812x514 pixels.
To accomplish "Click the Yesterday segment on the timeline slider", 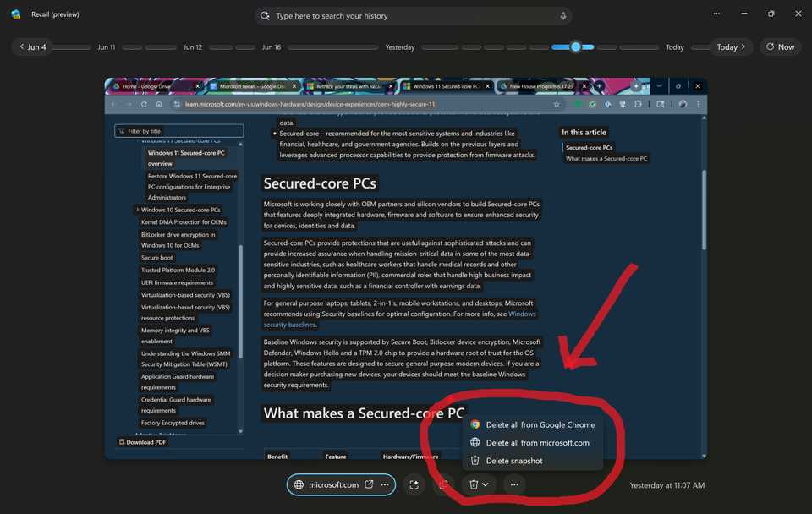I will tap(399, 46).
